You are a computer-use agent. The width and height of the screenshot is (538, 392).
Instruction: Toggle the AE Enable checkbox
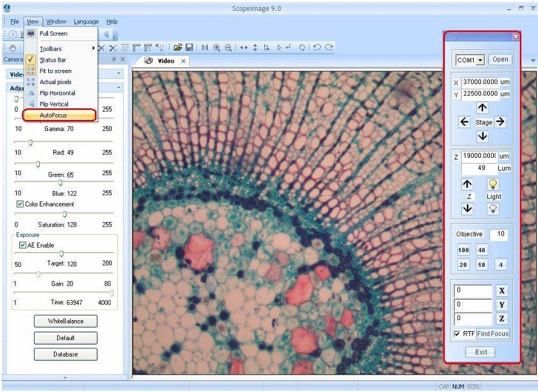22,245
